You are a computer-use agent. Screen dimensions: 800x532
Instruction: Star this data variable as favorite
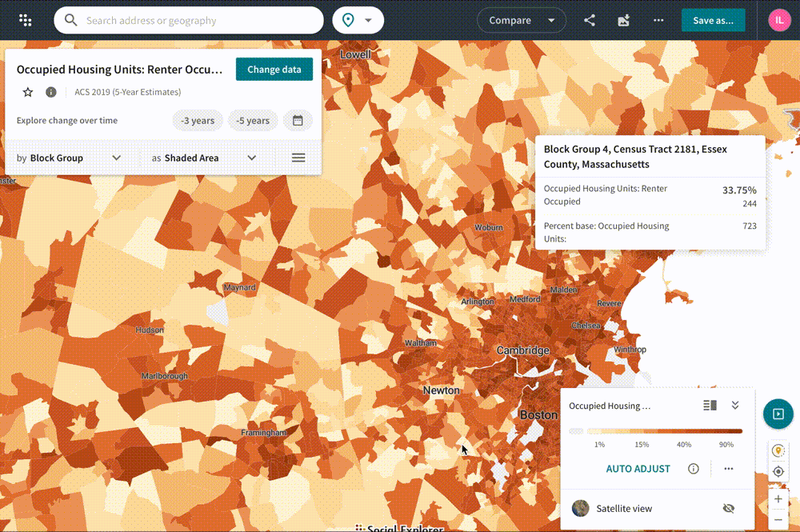coord(27,92)
